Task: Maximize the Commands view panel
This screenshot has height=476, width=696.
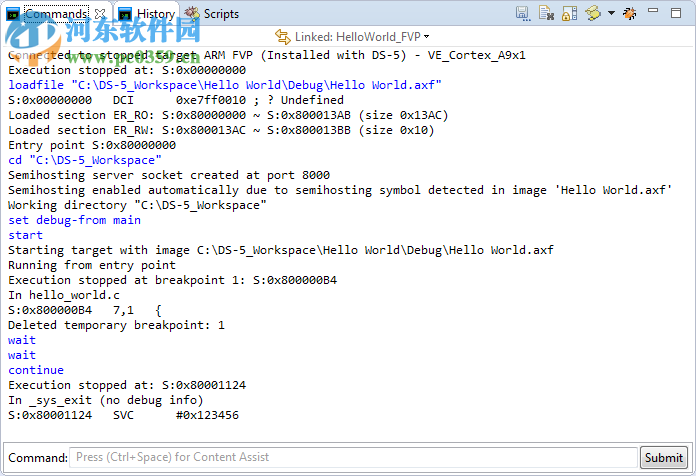Action: tap(676, 13)
